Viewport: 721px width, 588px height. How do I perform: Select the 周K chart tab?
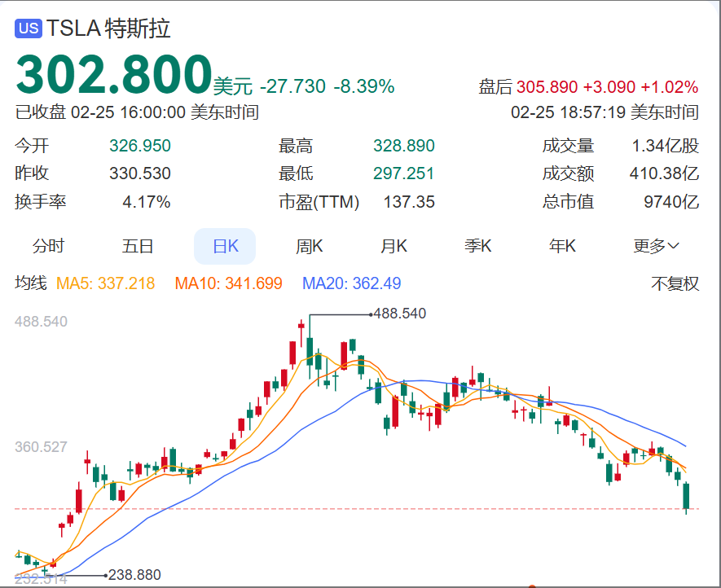[x=309, y=247]
